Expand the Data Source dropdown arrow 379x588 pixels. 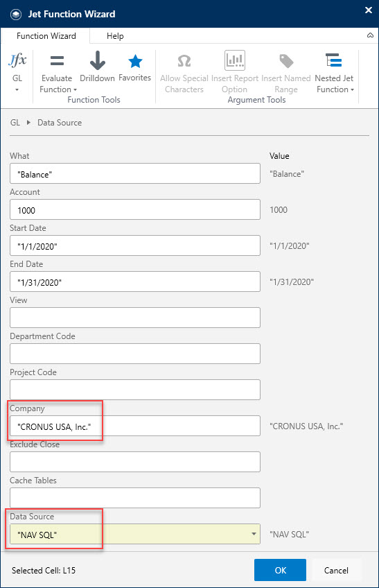tap(254, 534)
